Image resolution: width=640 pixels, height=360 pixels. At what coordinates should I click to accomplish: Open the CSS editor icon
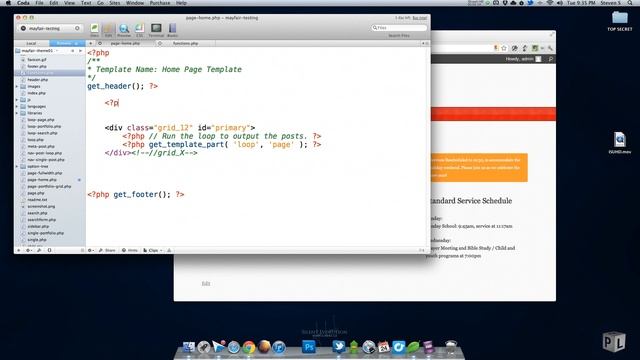[x=140, y=30]
